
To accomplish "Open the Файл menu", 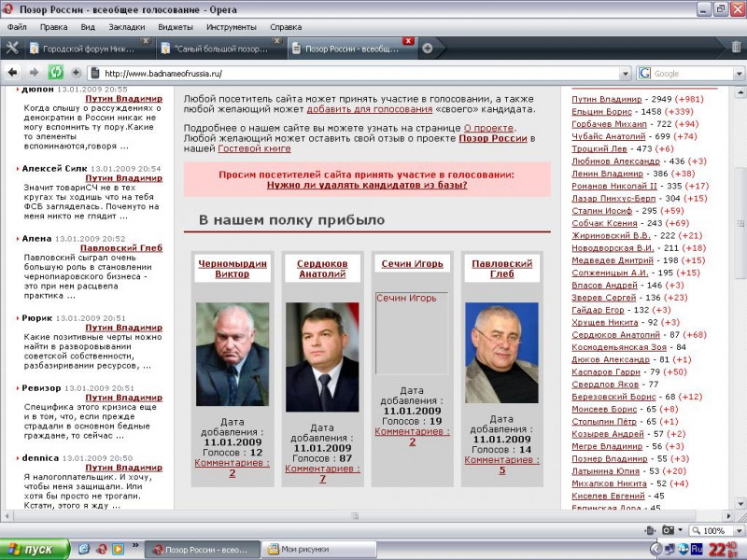I will [x=17, y=27].
